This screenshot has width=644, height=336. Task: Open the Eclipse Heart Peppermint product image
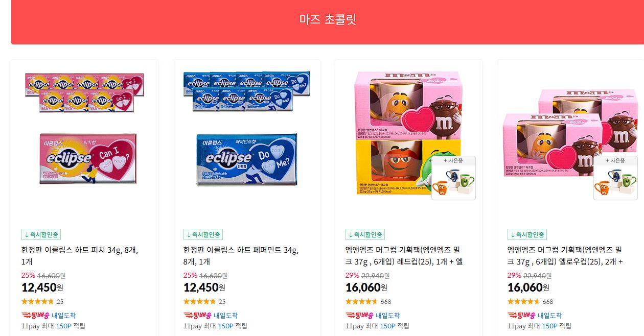click(x=246, y=133)
